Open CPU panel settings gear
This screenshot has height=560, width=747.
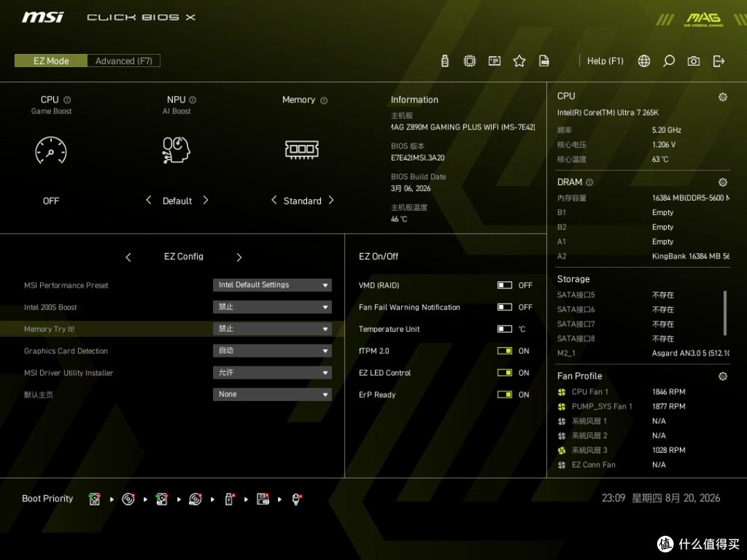723,97
